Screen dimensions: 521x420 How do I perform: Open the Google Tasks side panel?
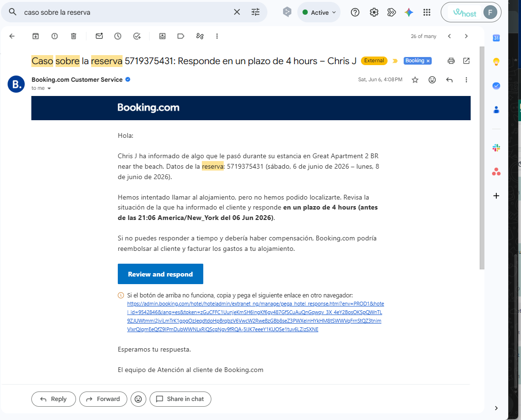tap(496, 86)
